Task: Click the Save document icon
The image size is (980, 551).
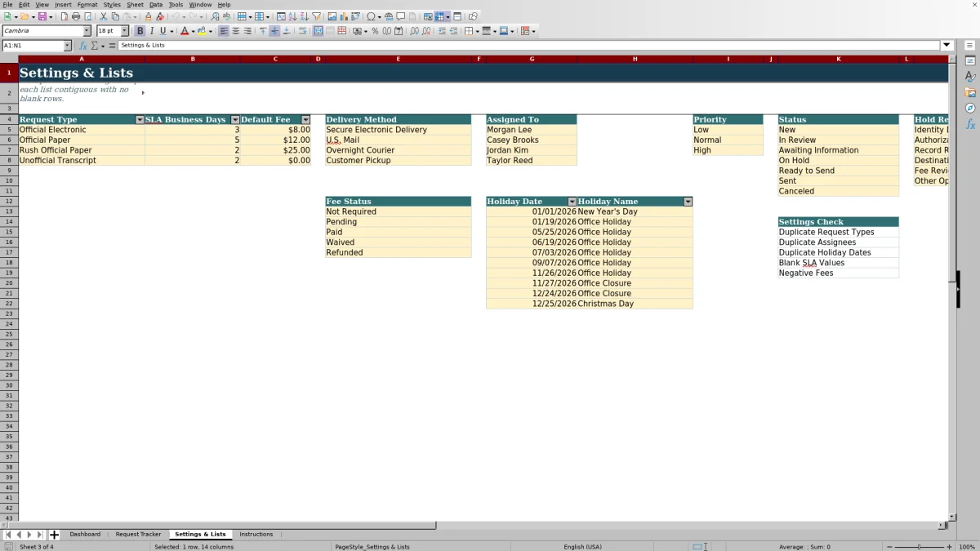Action: 42,16
